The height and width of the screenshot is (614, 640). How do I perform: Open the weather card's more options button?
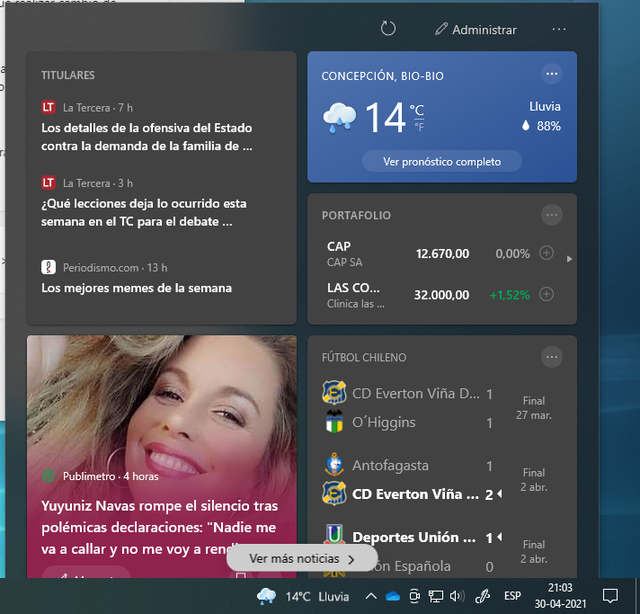pyautogui.click(x=552, y=74)
